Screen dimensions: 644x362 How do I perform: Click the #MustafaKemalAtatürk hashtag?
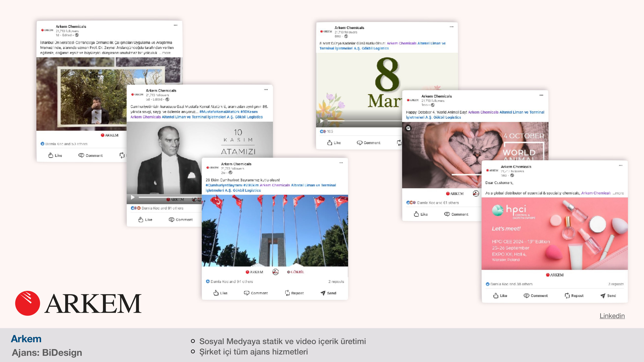219,112
